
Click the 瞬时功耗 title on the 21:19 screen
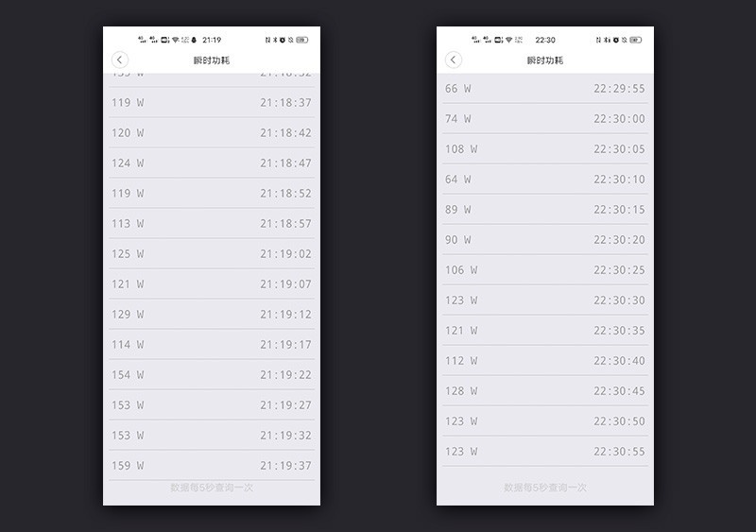pyautogui.click(x=212, y=60)
